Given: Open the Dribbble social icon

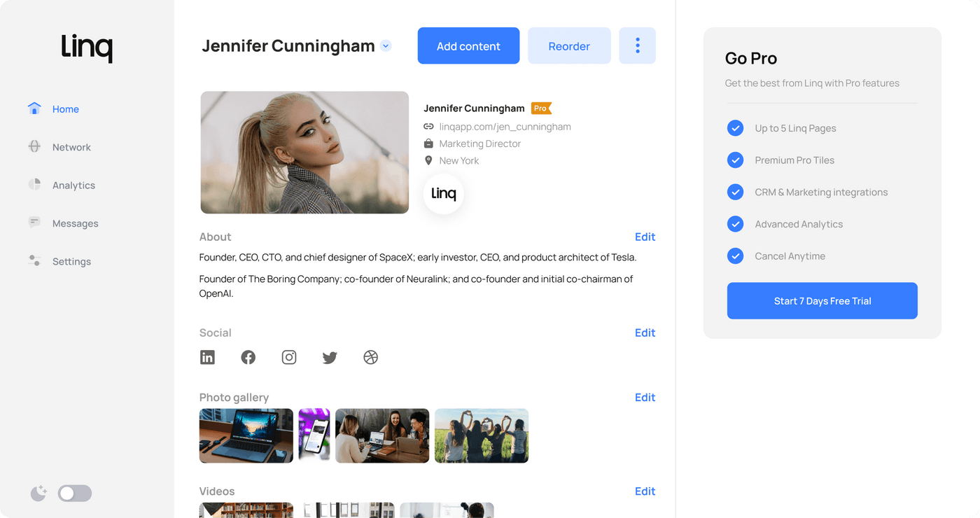Looking at the screenshot, I should (x=370, y=357).
